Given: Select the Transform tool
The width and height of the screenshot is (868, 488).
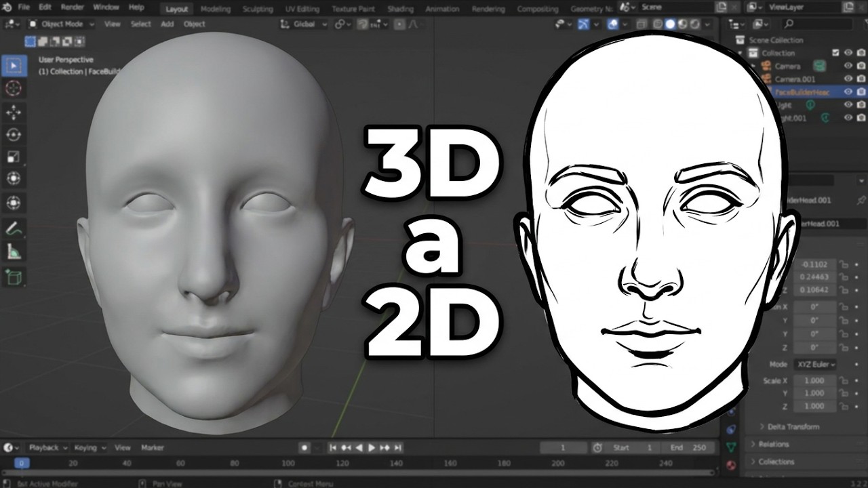Looking at the screenshot, I should tap(14, 179).
